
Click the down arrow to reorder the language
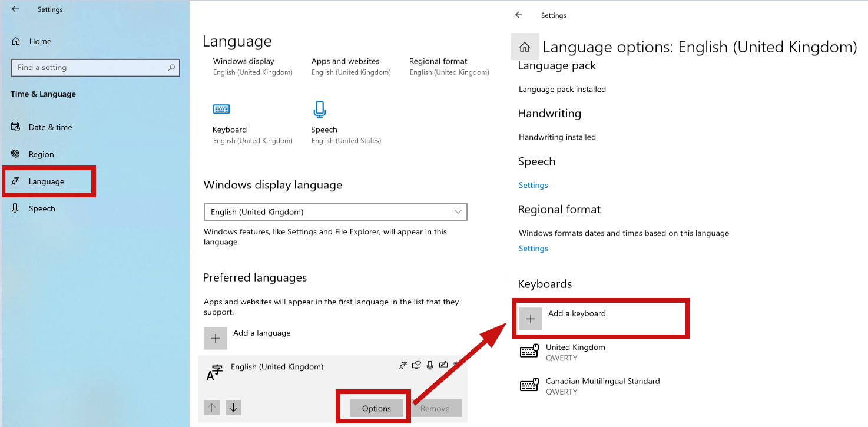(x=233, y=407)
